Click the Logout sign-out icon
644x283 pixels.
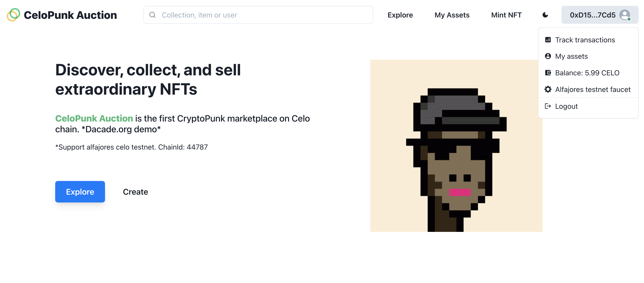point(548,106)
